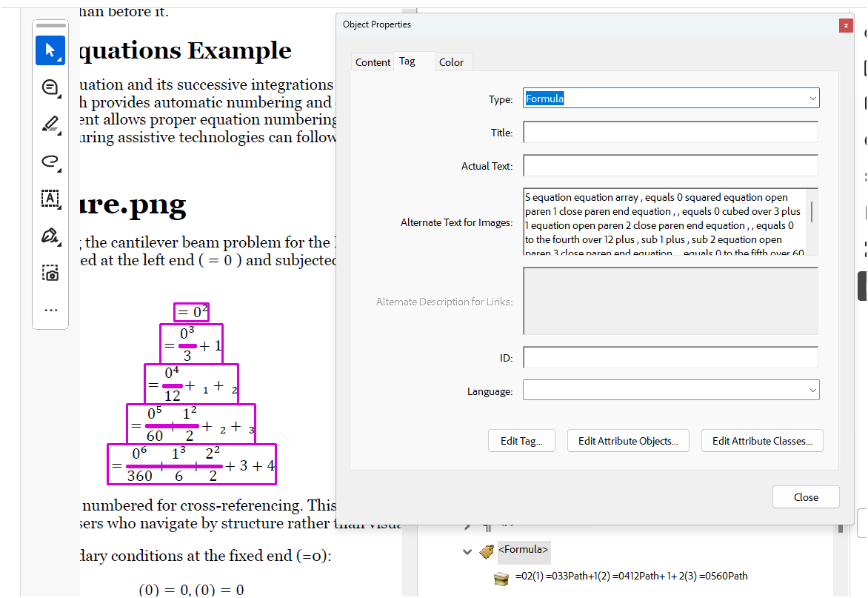This screenshot has height=598, width=868.
Task: Open the Add comment tool
Action: pos(50,87)
